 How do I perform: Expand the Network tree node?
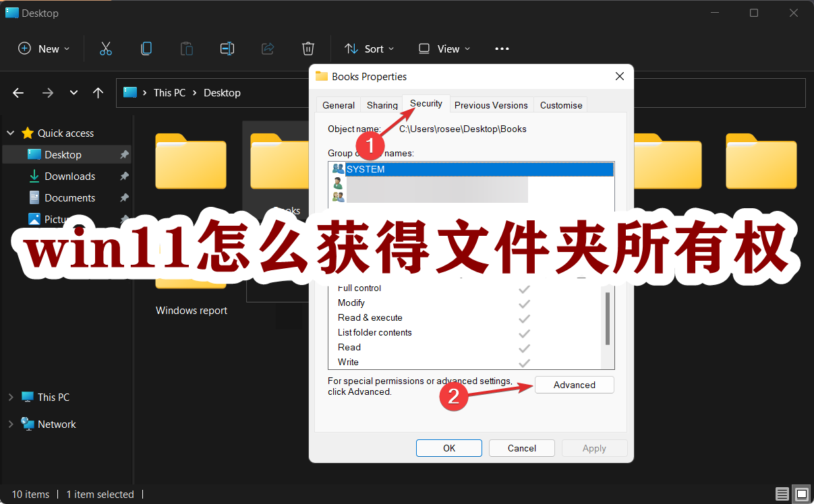pos(11,424)
